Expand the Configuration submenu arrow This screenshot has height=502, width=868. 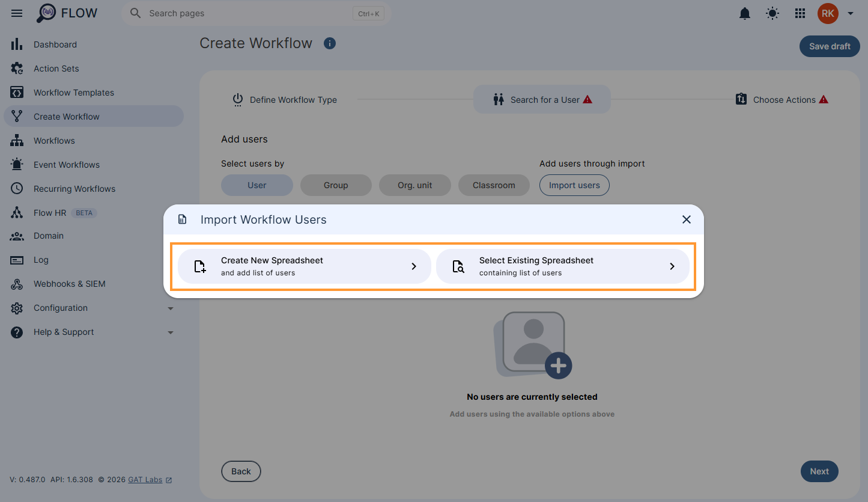pos(171,308)
